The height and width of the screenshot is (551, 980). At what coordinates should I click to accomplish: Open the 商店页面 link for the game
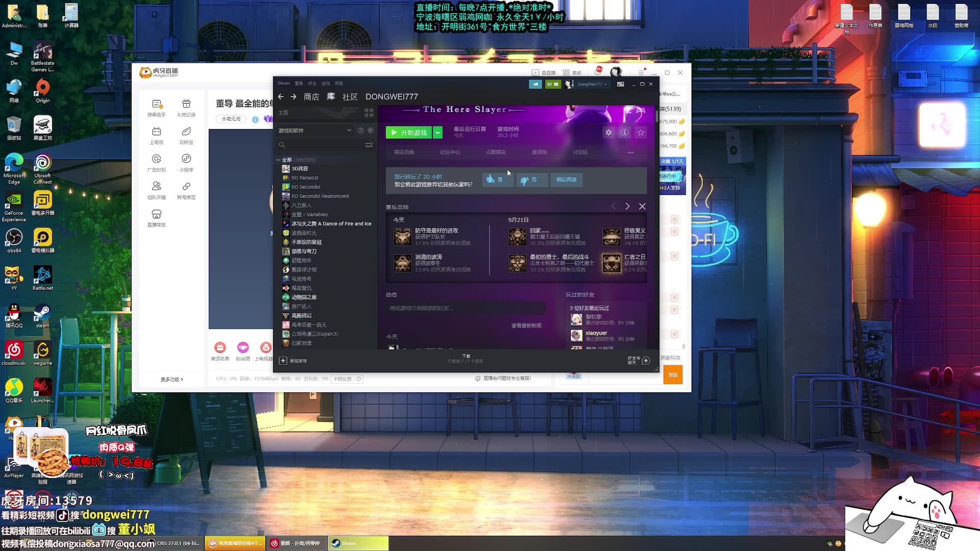coord(404,152)
